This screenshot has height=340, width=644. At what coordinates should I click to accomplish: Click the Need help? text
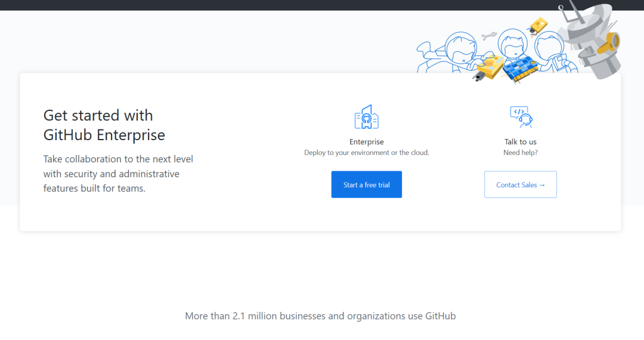tap(521, 152)
